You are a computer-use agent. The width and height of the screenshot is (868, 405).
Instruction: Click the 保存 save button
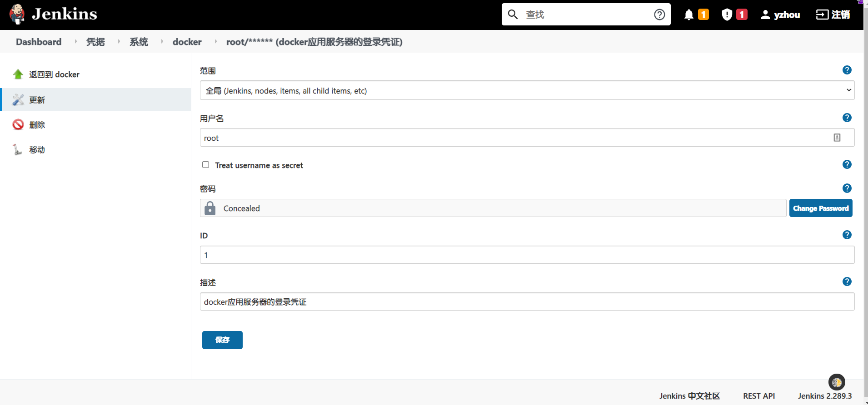pyautogui.click(x=222, y=340)
